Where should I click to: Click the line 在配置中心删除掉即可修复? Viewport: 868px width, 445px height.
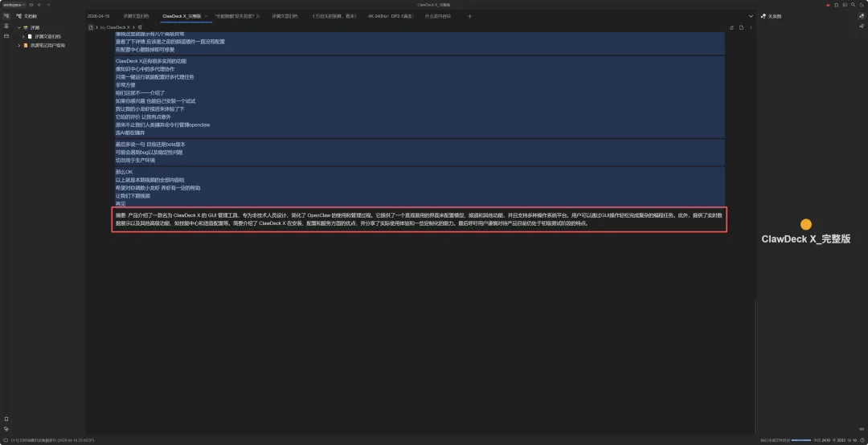[x=145, y=49]
